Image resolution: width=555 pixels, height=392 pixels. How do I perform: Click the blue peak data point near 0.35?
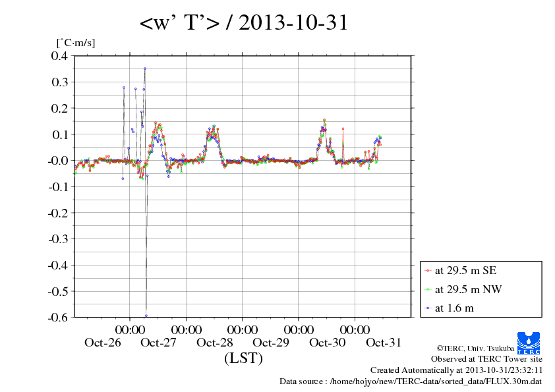tap(145, 69)
